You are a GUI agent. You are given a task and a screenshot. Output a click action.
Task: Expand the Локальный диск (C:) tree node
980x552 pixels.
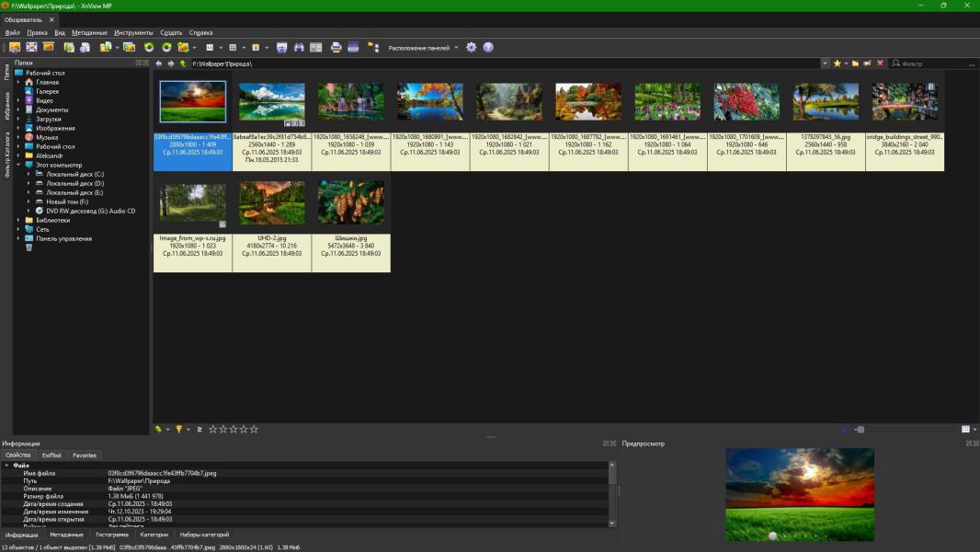tap(29, 174)
